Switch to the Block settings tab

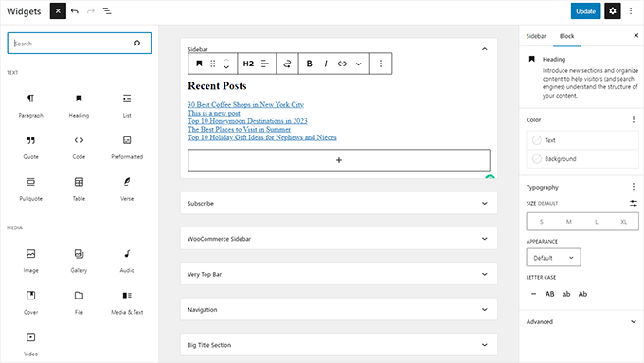coord(566,36)
